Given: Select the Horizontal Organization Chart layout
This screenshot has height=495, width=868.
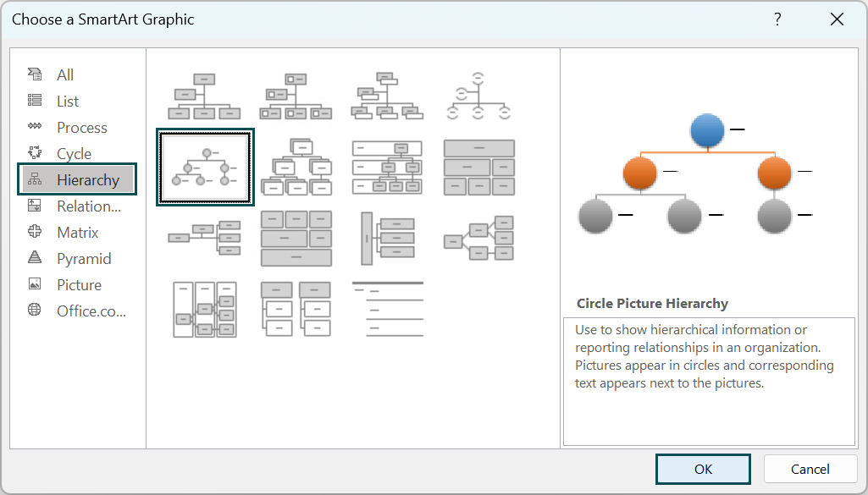Looking at the screenshot, I should click(x=204, y=238).
